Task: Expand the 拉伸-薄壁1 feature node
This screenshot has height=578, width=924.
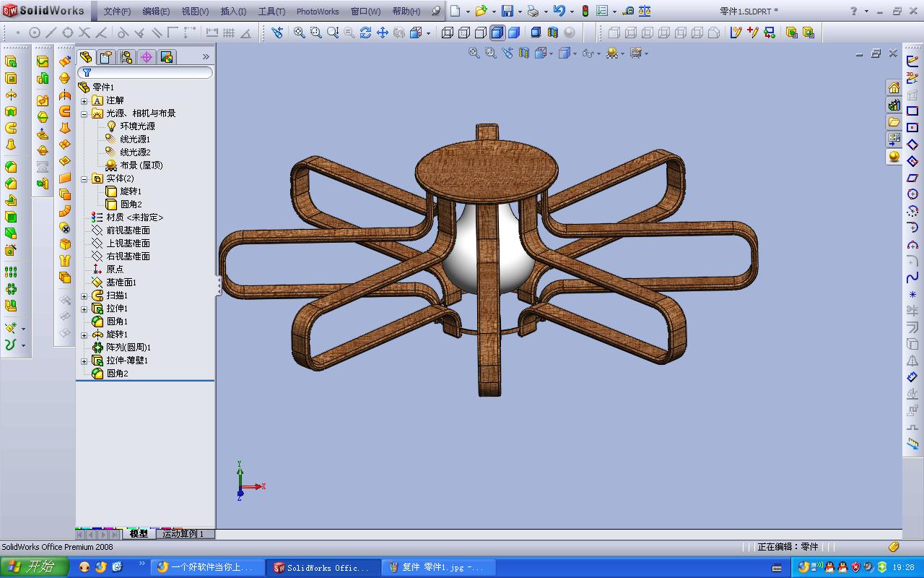Action: tap(84, 361)
